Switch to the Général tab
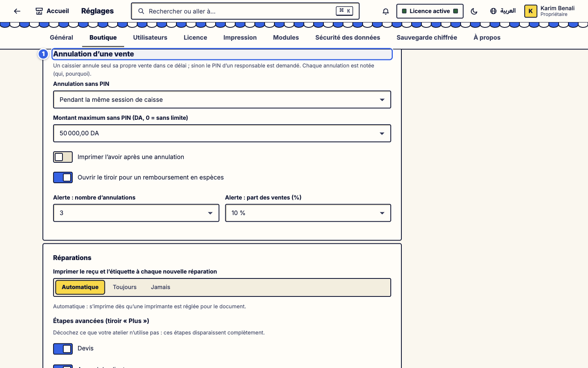Image resolution: width=588 pixels, height=368 pixels. 61,38
